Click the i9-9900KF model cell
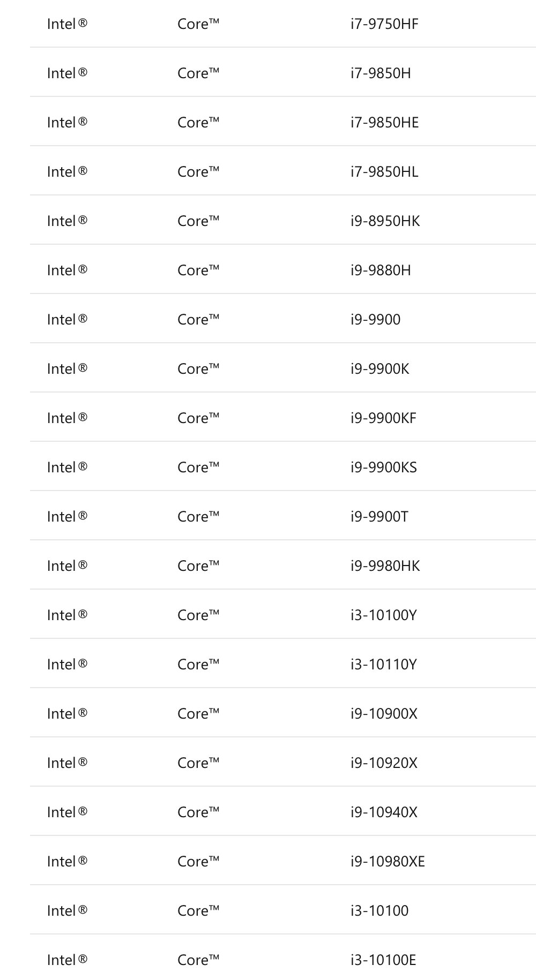Viewport: 536px width, 980px height. tap(383, 418)
